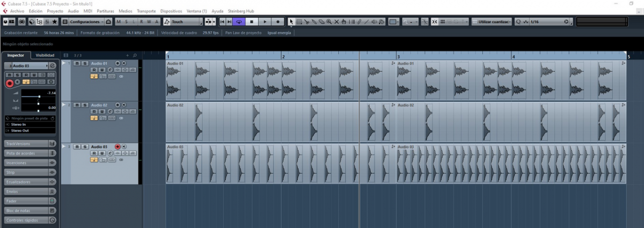Open the Proyecto menu
Image resolution: width=644 pixels, height=228 pixels.
coord(55,11)
